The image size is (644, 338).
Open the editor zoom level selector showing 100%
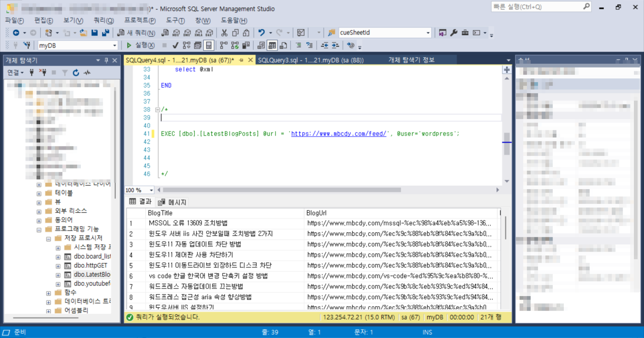pyautogui.click(x=138, y=190)
